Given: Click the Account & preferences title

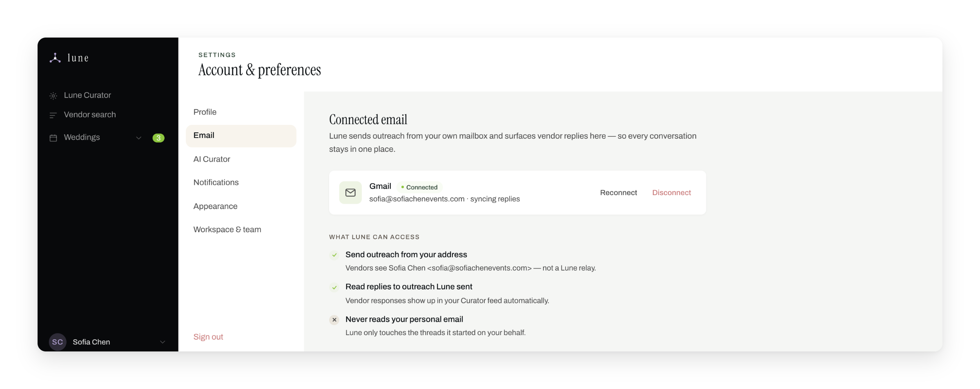Looking at the screenshot, I should click(260, 70).
